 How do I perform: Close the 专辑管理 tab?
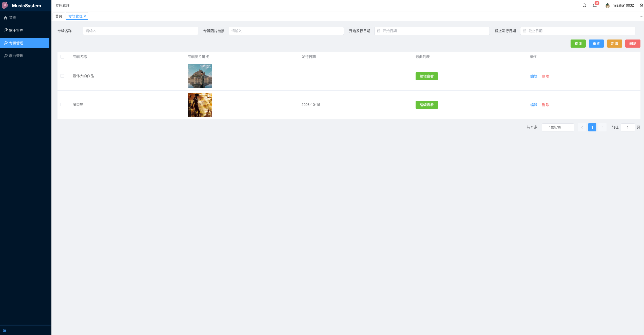[85, 16]
